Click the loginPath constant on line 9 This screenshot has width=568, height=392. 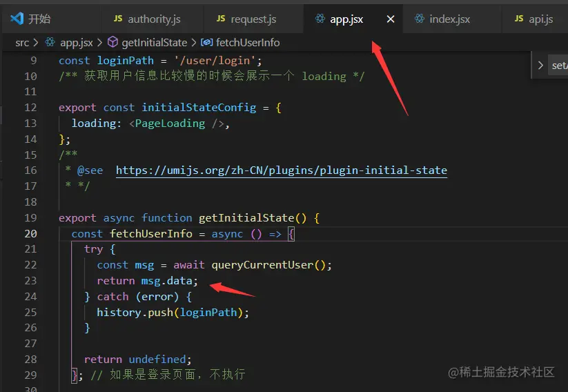pyautogui.click(x=126, y=61)
